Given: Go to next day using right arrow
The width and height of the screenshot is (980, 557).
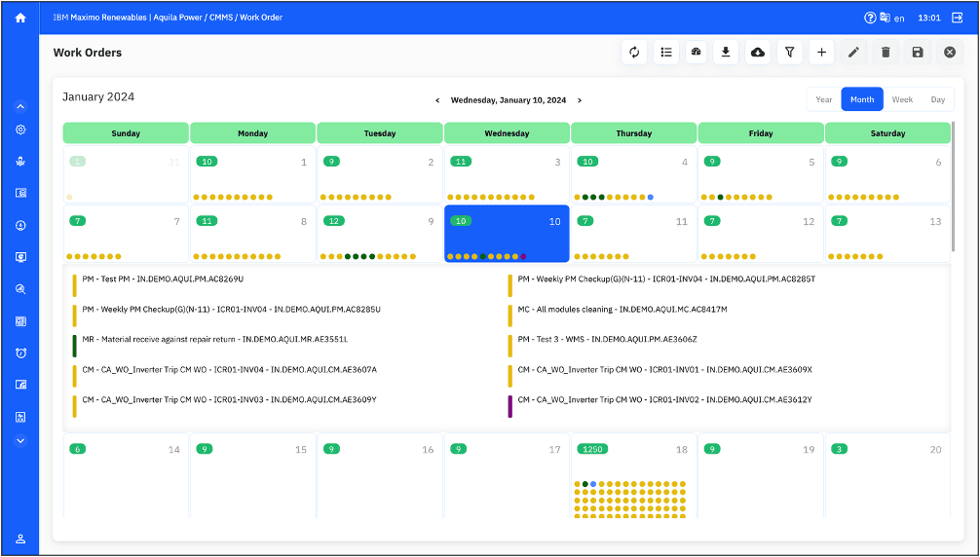Looking at the screenshot, I should click(580, 100).
